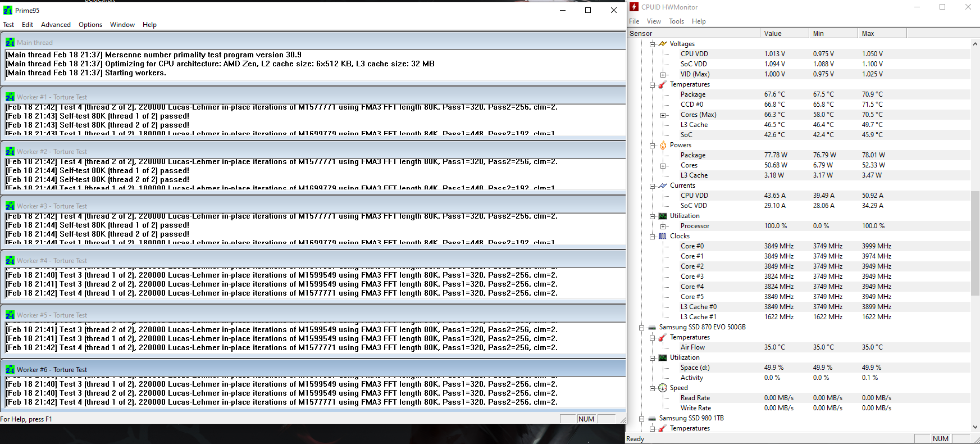980x444 pixels.
Task: Click the Max column header
Action: [882, 33]
